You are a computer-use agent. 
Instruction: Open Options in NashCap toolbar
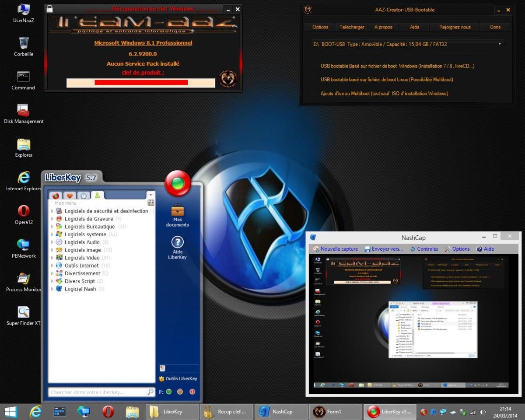[457, 249]
